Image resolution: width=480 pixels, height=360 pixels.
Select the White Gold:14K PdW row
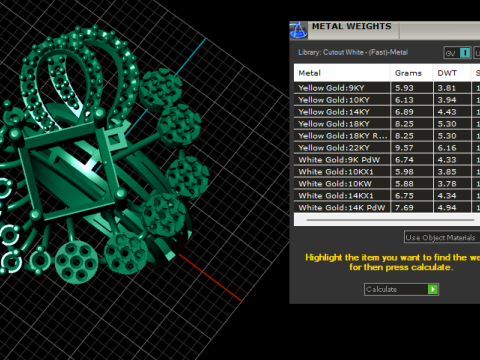[x=387, y=207]
